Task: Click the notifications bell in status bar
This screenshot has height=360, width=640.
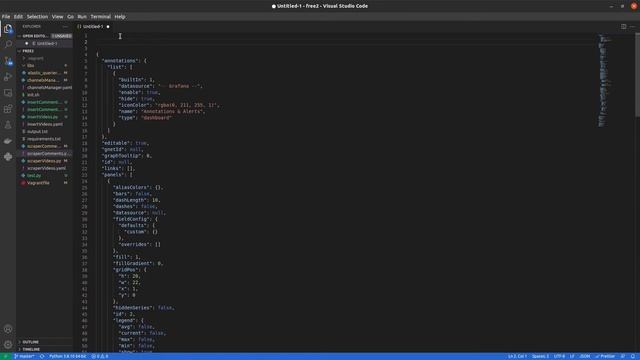Action: coord(633,356)
